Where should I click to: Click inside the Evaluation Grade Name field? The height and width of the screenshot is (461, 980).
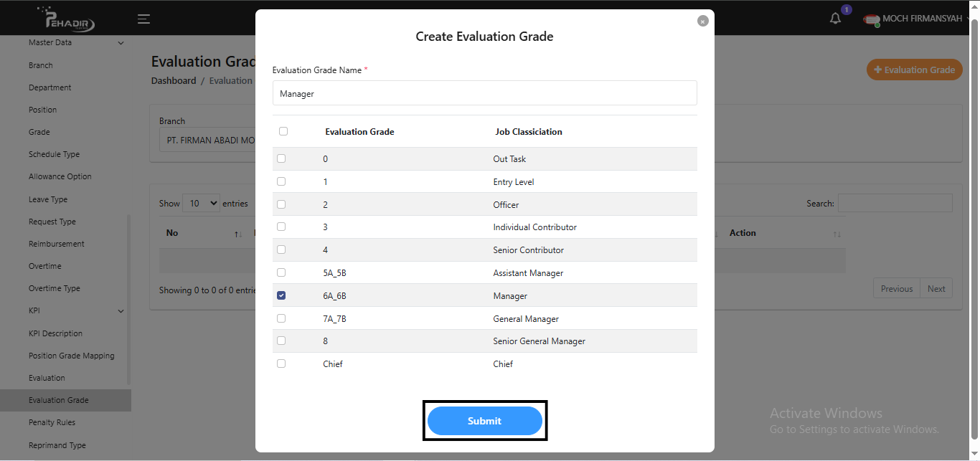coord(484,92)
